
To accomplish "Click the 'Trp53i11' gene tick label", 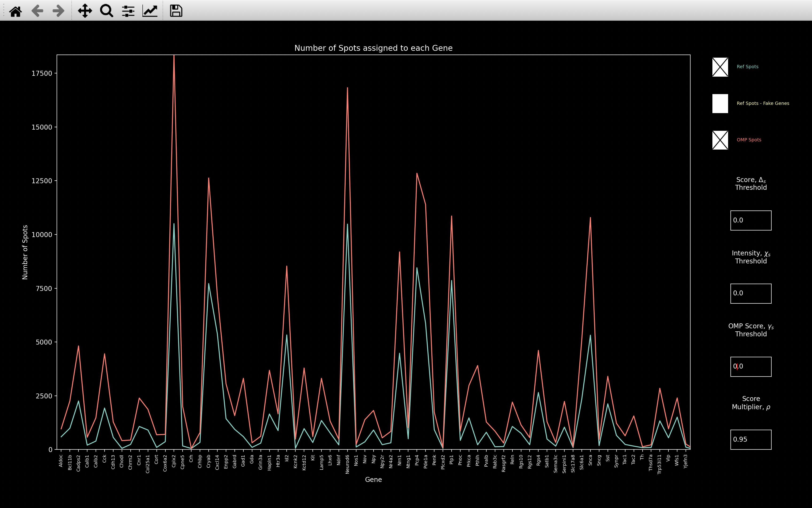I will pyautogui.click(x=660, y=464).
